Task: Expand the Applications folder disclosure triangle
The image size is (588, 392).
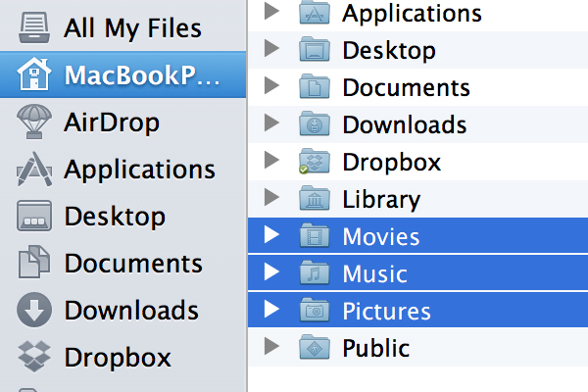Action: [271, 11]
